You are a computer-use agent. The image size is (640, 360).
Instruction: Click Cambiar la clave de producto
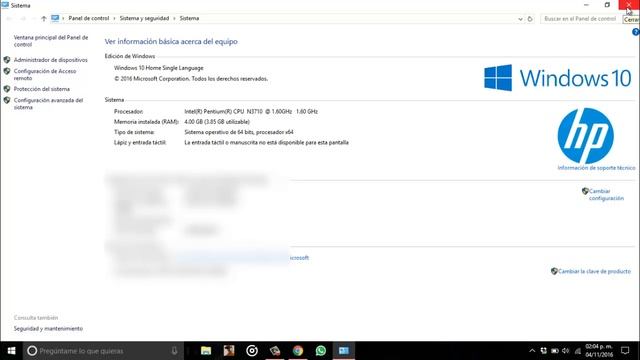click(594, 271)
